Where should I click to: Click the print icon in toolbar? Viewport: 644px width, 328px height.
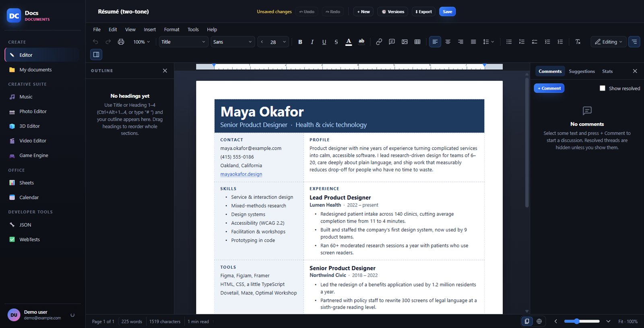[121, 42]
